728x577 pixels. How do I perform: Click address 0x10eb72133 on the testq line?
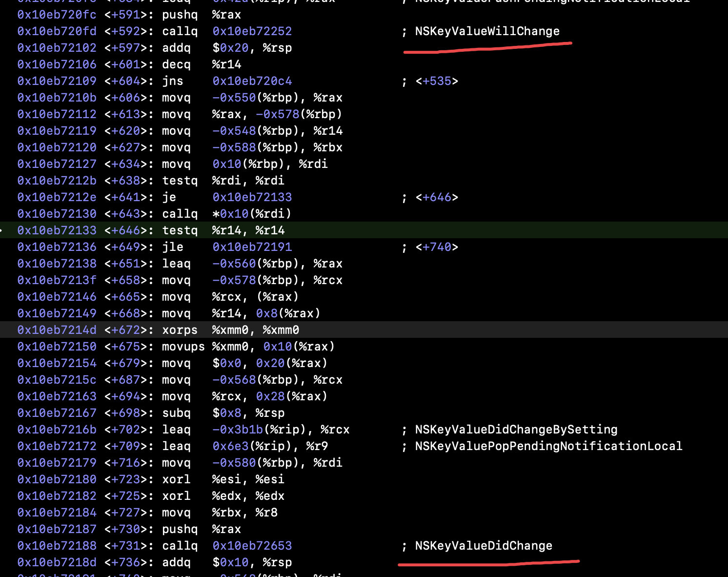(57, 230)
